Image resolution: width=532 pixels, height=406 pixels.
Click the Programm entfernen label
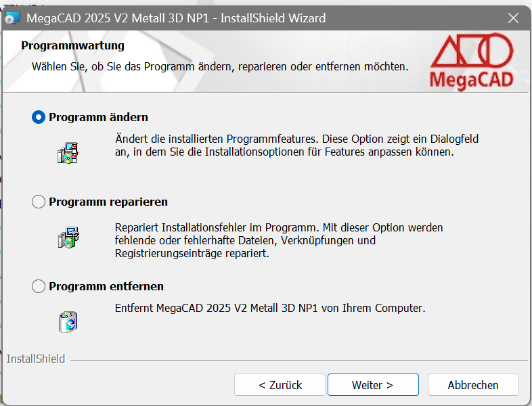106,286
